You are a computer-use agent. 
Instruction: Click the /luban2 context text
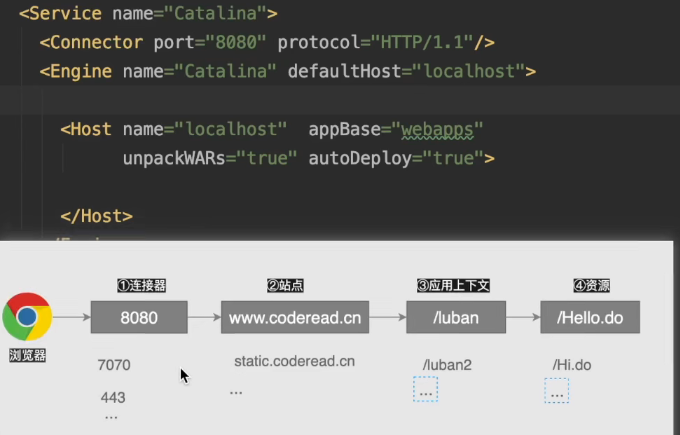447,365
